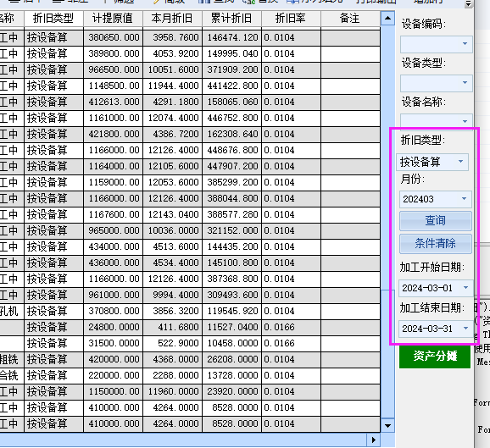Select the cell with value 9994.4000

pyautogui.click(x=172, y=295)
